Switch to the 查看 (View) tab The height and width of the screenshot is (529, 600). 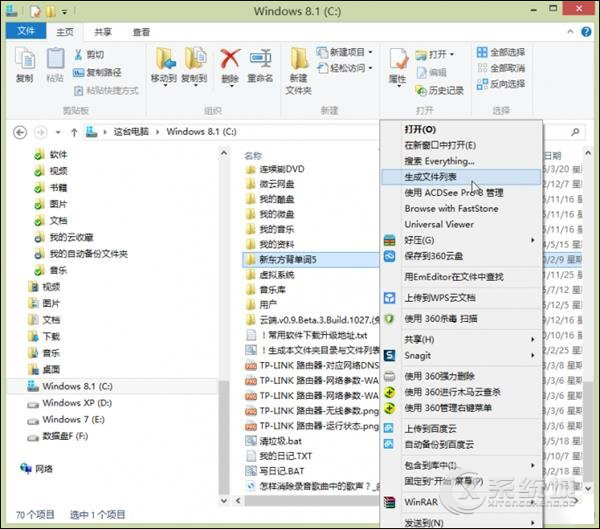pyautogui.click(x=141, y=32)
